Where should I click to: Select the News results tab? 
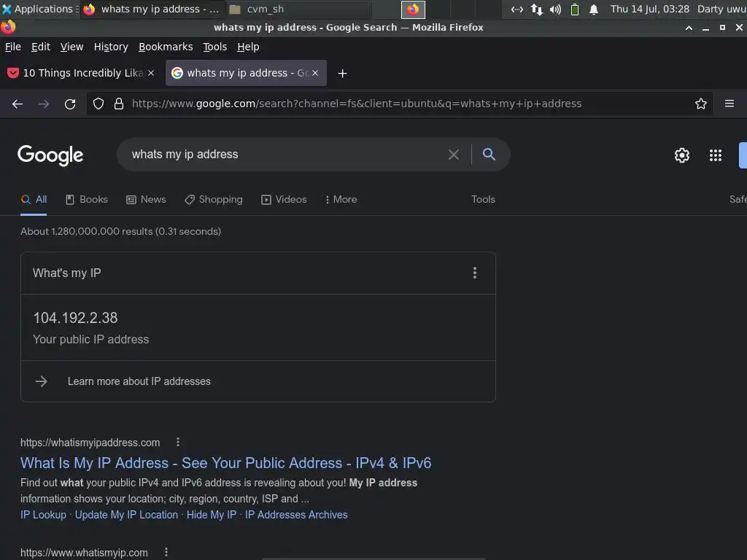146,200
